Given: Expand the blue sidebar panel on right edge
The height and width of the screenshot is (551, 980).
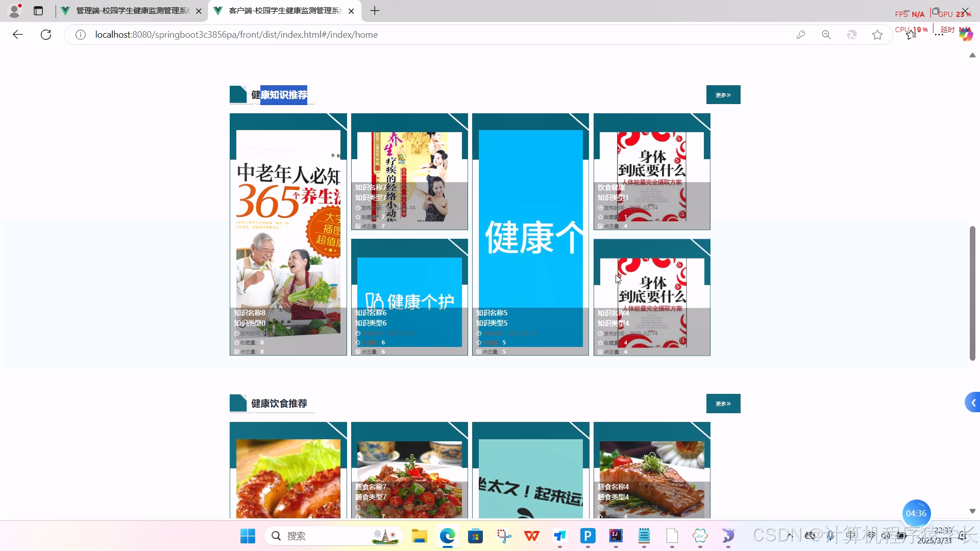Looking at the screenshot, I should coord(972,402).
